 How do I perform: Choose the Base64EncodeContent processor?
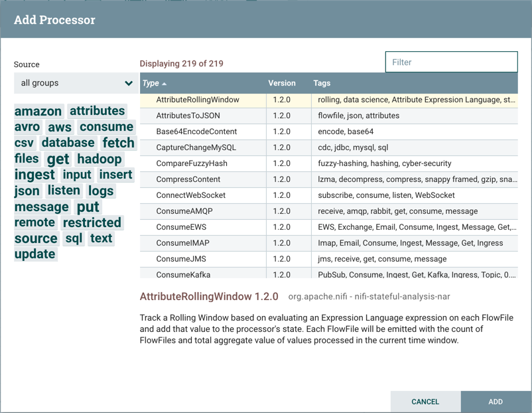click(196, 131)
